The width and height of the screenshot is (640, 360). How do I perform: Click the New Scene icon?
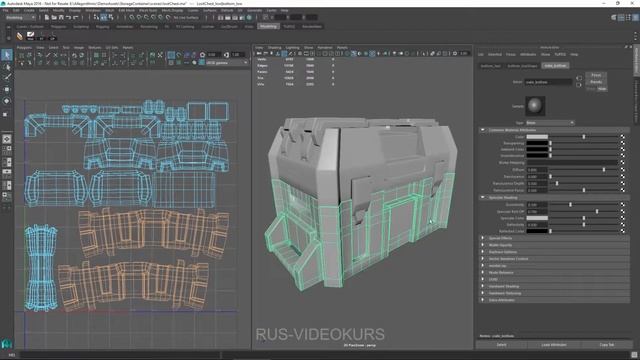click(47, 18)
